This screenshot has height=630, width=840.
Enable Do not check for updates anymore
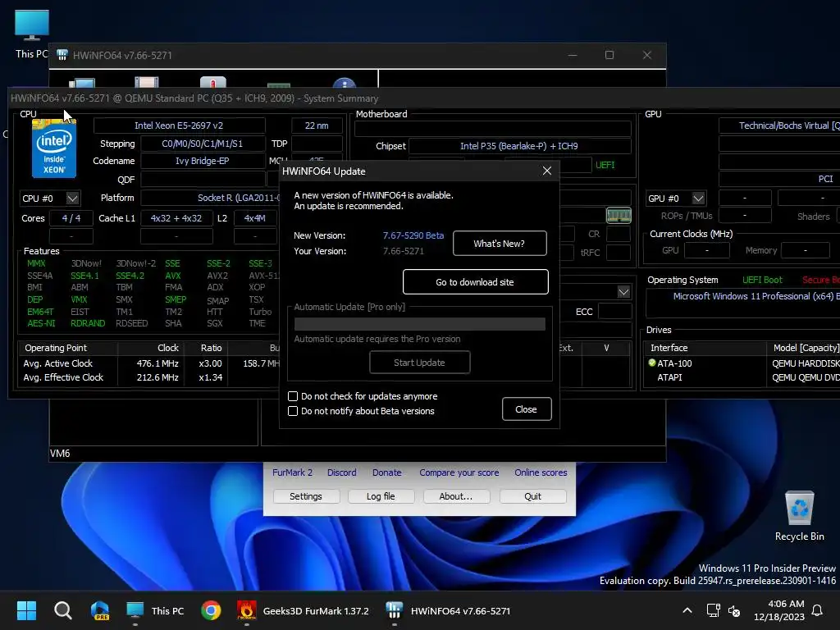(293, 396)
